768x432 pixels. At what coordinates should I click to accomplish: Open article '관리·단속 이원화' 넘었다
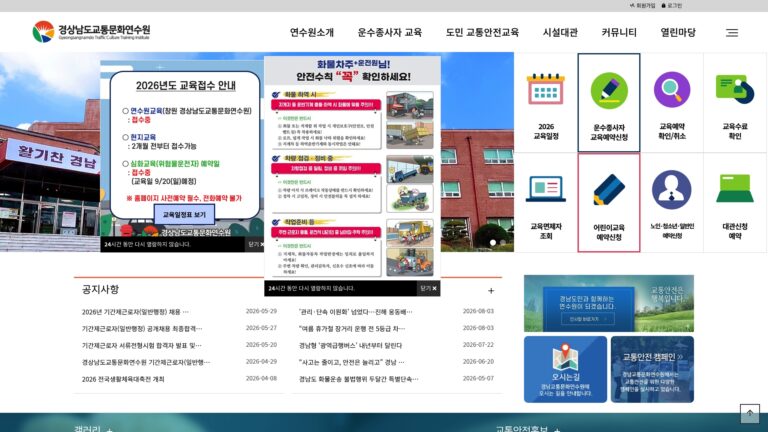(x=356, y=312)
